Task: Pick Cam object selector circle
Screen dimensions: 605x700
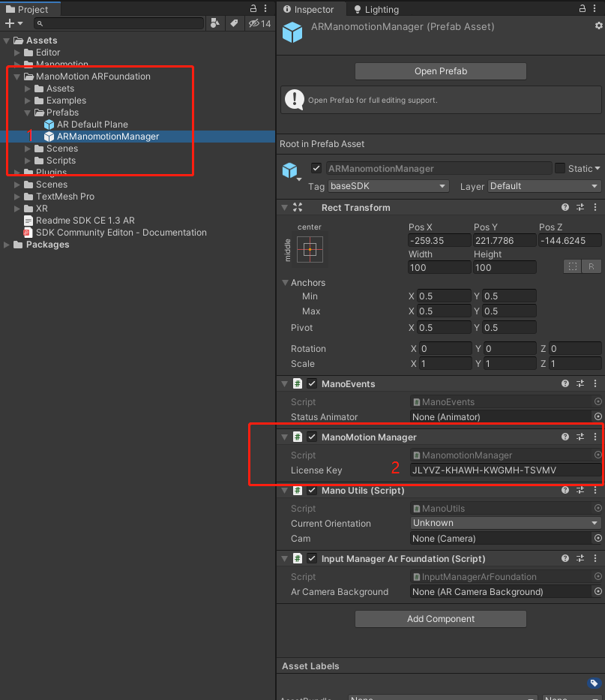Action: pos(598,538)
